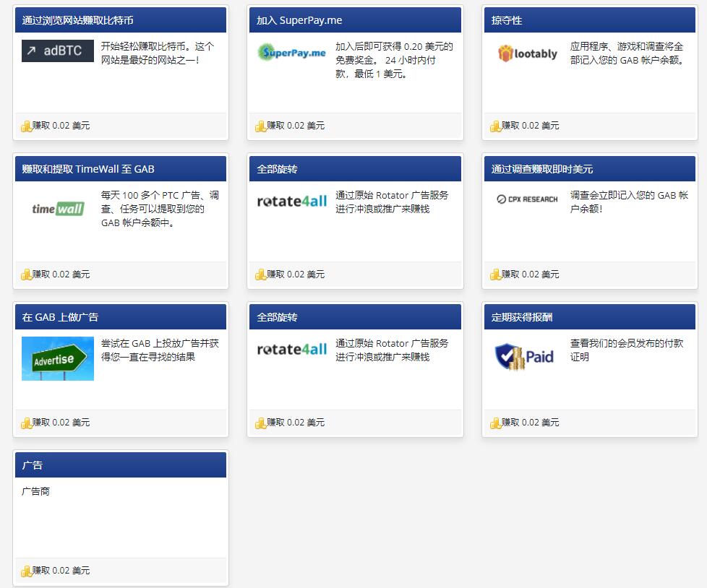The image size is (707, 588).
Task: Click coin icon in TimeWall card footer
Action: click(x=26, y=274)
